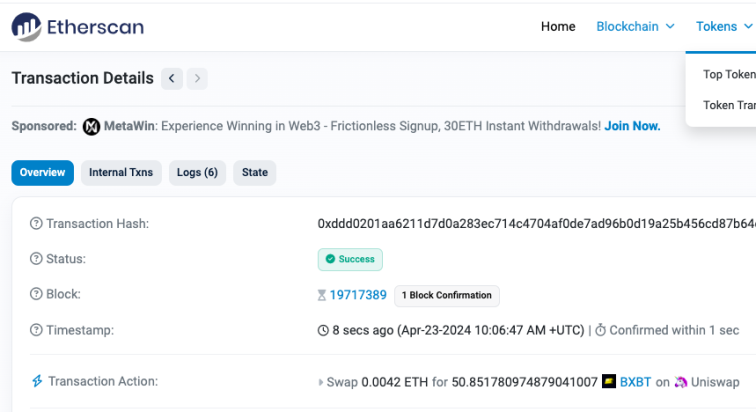This screenshot has width=756, height=412.
Task: Click the clock icon before timestamp
Action: click(323, 331)
